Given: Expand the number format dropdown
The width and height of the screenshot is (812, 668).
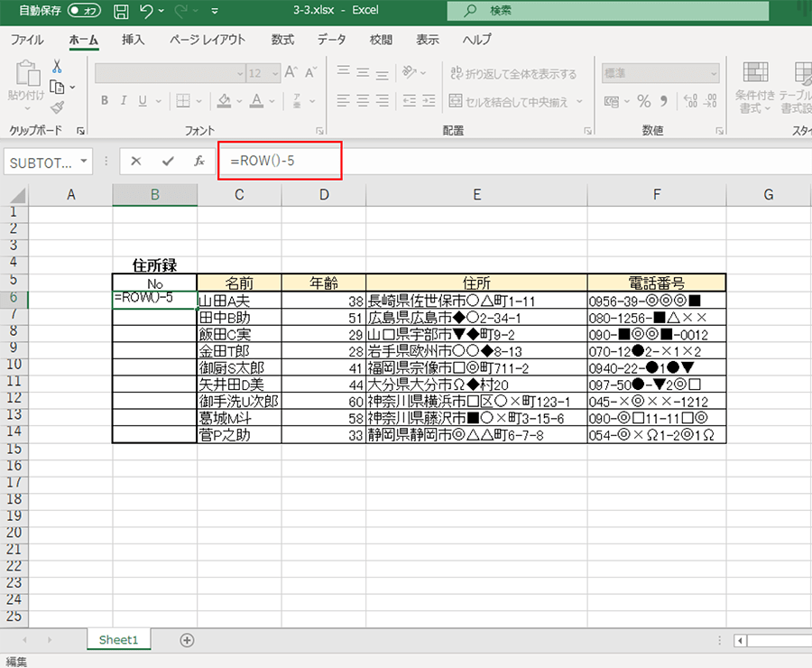Looking at the screenshot, I should click(714, 74).
